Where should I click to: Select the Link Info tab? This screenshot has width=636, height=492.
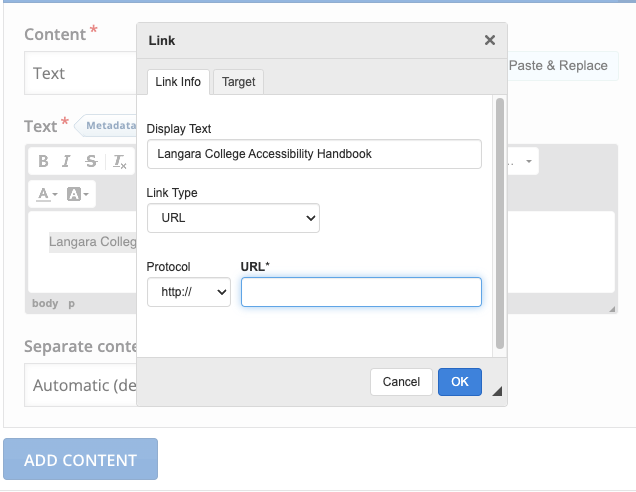[x=178, y=82]
